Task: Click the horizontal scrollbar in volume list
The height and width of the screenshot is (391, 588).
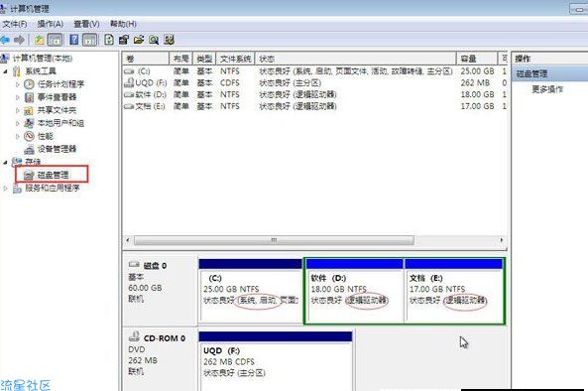Action: click(x=274, y=240)
